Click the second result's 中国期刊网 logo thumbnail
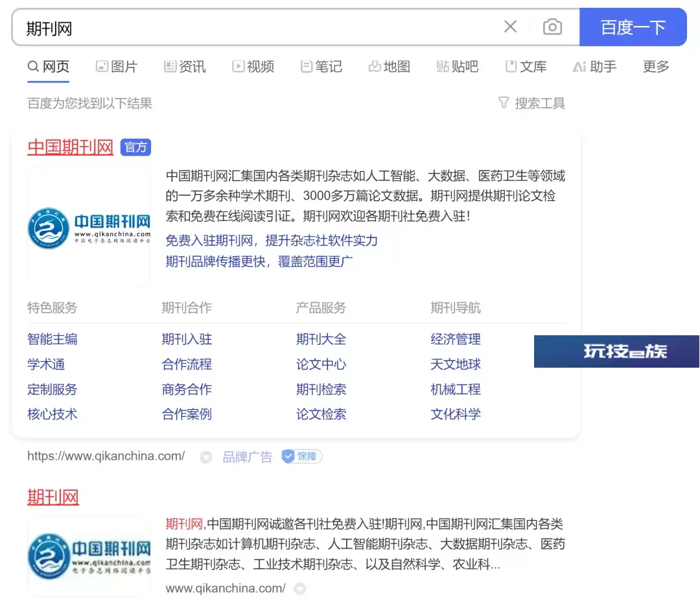Screen dimensions: 700x605 [x=89, y=556]
